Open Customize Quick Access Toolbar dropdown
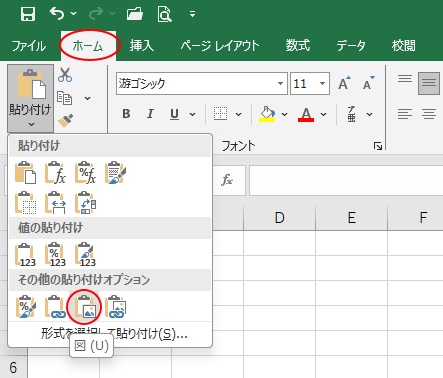Viewport: 443px width, 378px height. click(x=192, y=14)
